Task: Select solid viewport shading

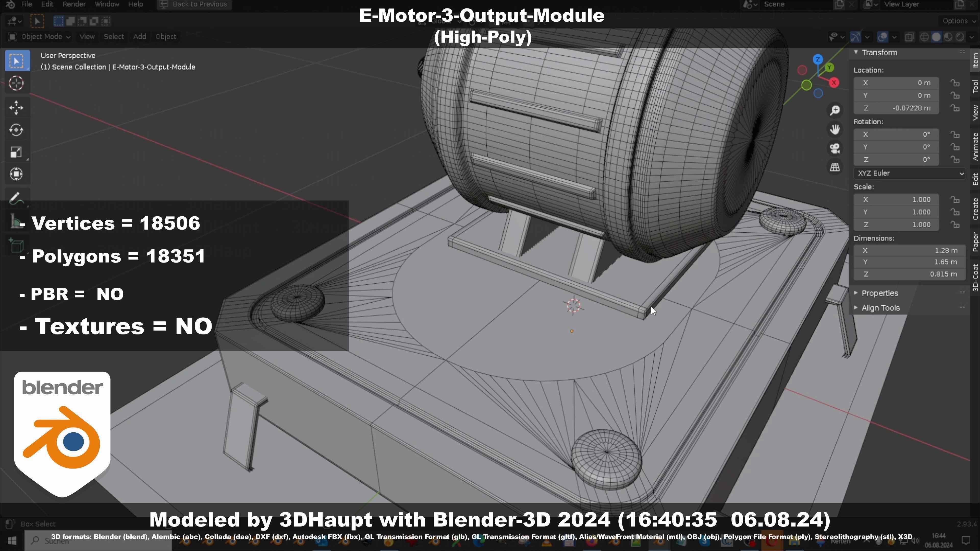Action: [936, 37]
